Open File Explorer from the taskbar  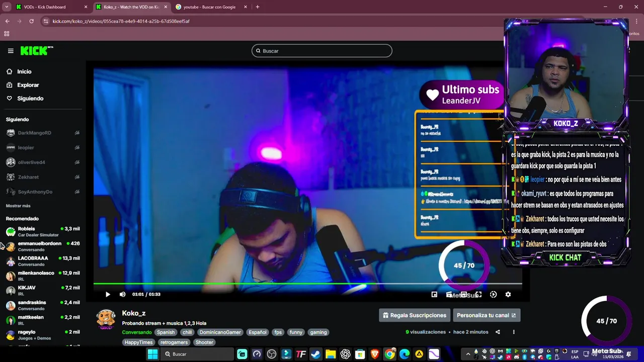pyautogui.click(x=331, y=354)
